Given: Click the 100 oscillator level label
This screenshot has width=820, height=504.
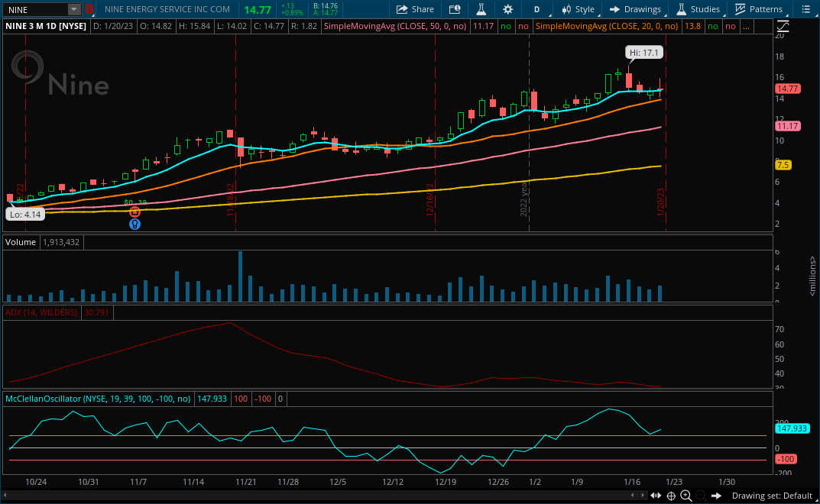Looking at the screenshot, I should coord(241,399).
